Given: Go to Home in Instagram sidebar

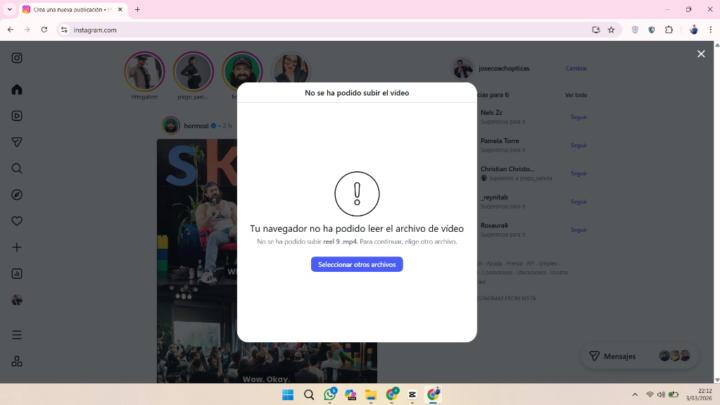Looking at the screenshot, I should (x=17, y=90).
